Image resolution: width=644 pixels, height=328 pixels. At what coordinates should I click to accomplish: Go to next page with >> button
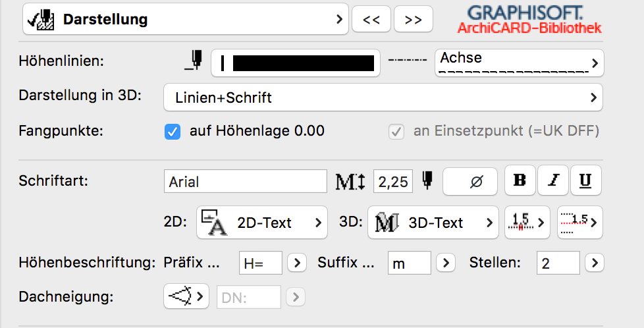click(x=413, y=20)
